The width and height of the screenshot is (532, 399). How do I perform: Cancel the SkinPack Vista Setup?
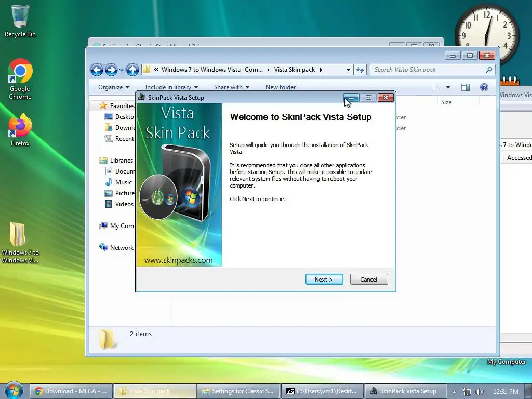pyautogui.click(x=368, y=279)
